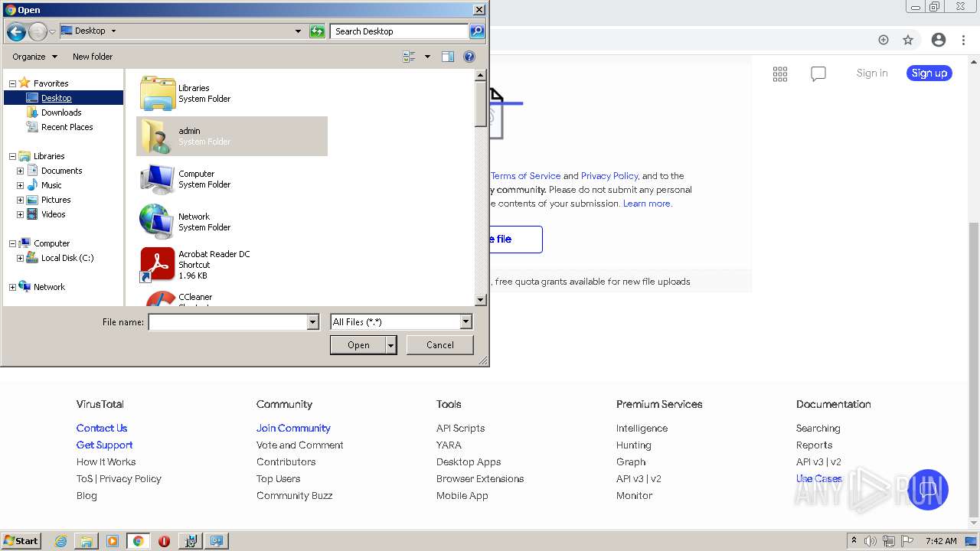The height and width of the screenshot is (551, 980).
Task: Click Chrome icon in the taskbar
Action: (139, 541)
